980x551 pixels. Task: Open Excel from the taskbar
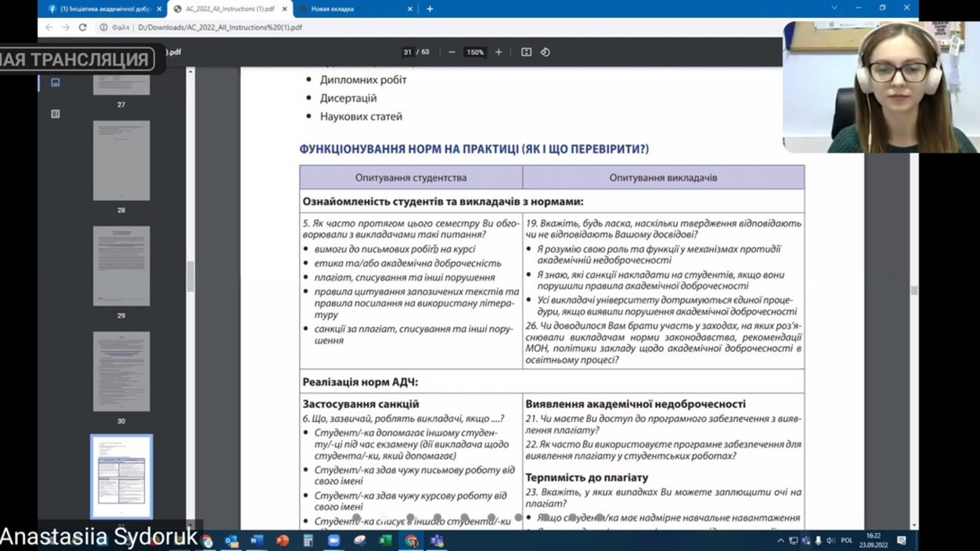coord(385,540)
